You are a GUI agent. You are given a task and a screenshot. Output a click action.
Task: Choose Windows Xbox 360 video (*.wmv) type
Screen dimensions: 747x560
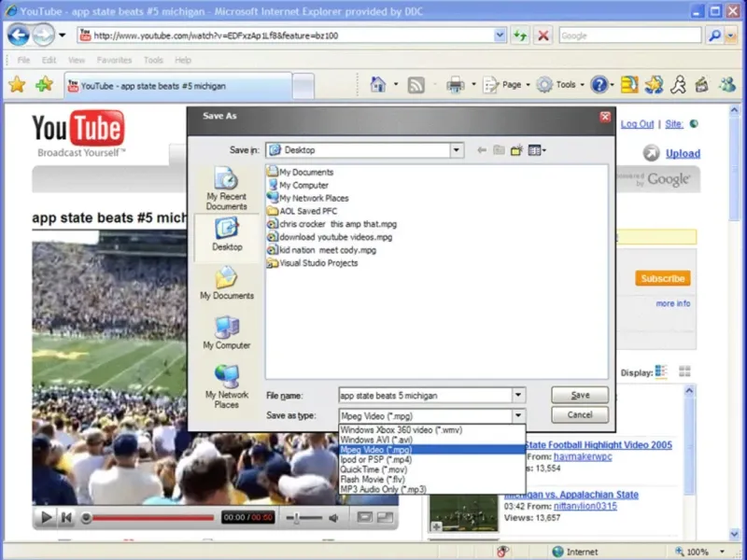[x=432, y=430]
